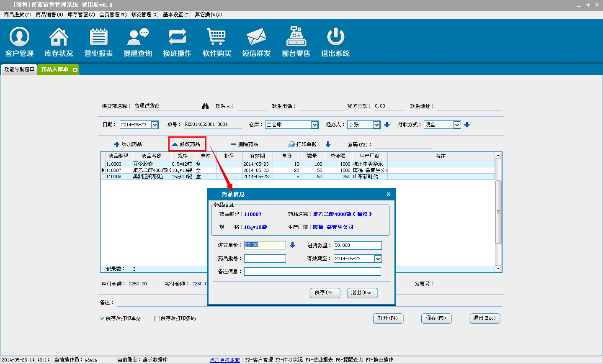Open 短信群发 envelope icon

click(256, 37)
